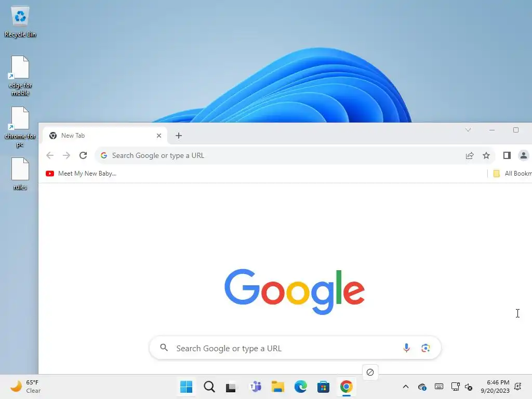Select the edge for moble shortcut

click(x=20, y=76)
